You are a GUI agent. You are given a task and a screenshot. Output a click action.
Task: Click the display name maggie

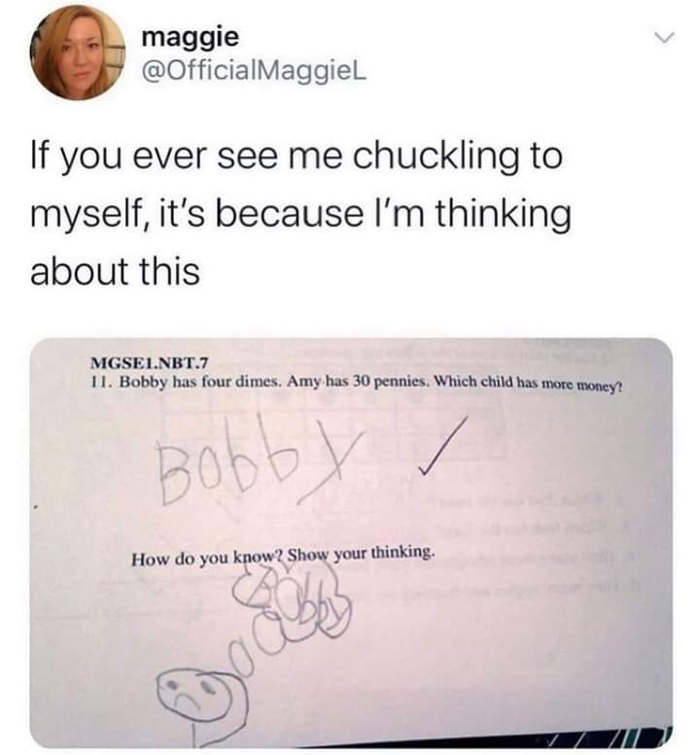pos(191,38)
